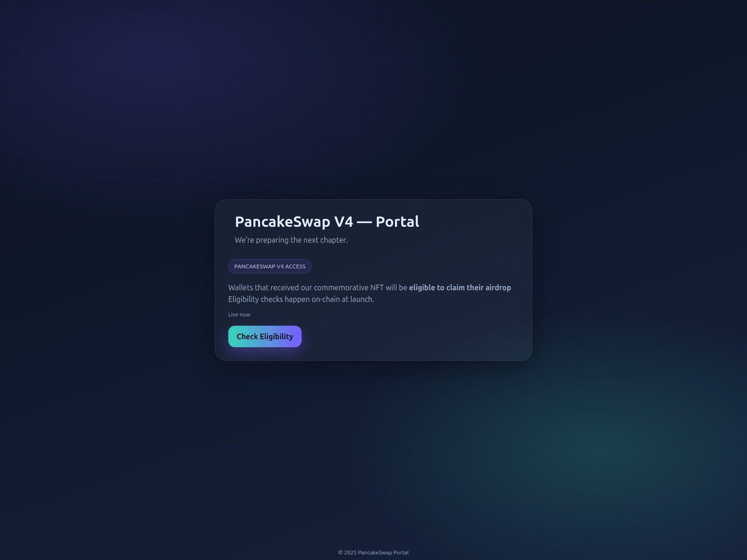Click the © 2025 PancakeSwap Portal footer
The image size is (747, 560).
click(373, 553)
